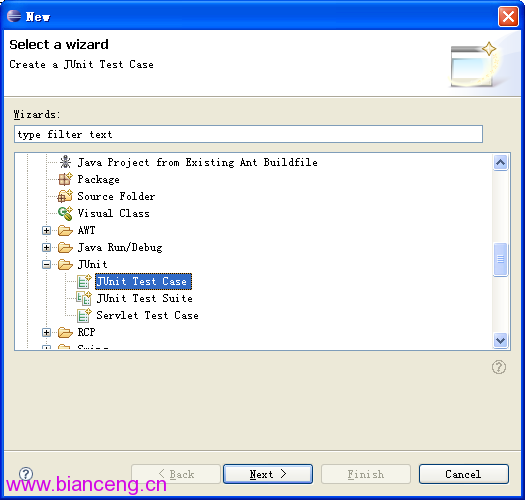This screenshot has width=525, height=500.
Task: Click the Cancel button
Action: pyautogui.click(x=464, y=474)
